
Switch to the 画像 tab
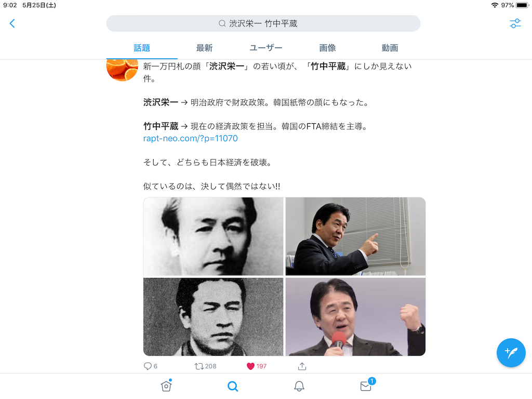point(327,48)
